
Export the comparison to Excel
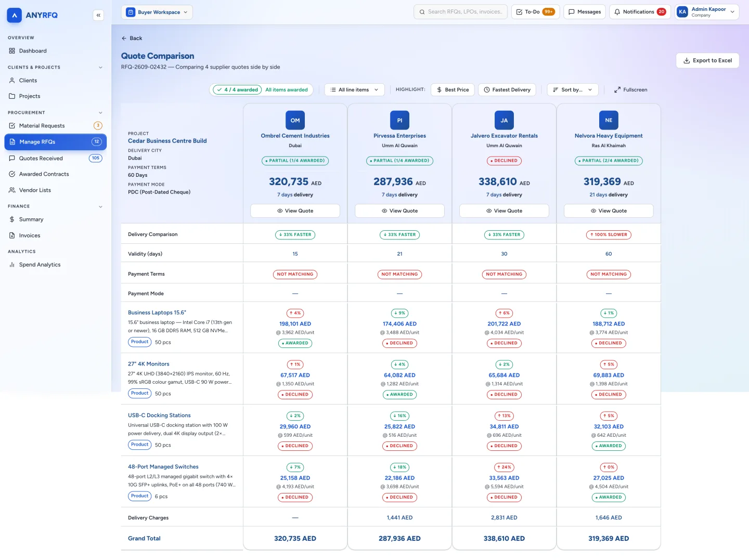[707, 60]
